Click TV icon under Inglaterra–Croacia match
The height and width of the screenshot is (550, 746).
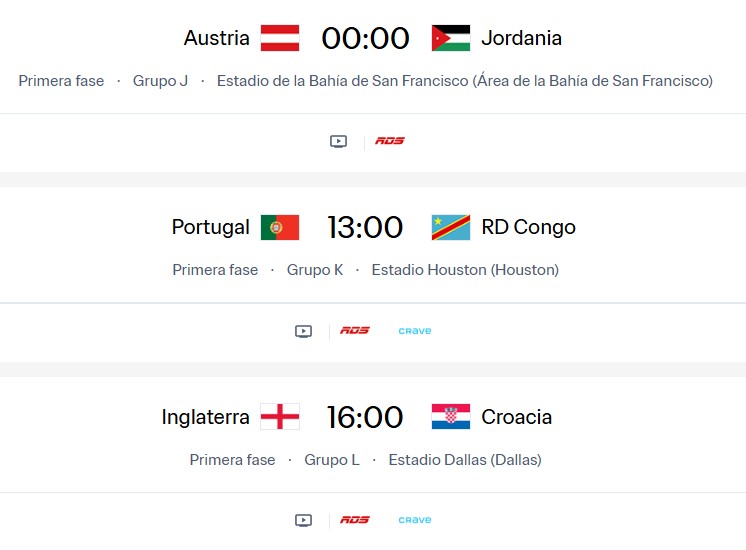tap(304, 520)
